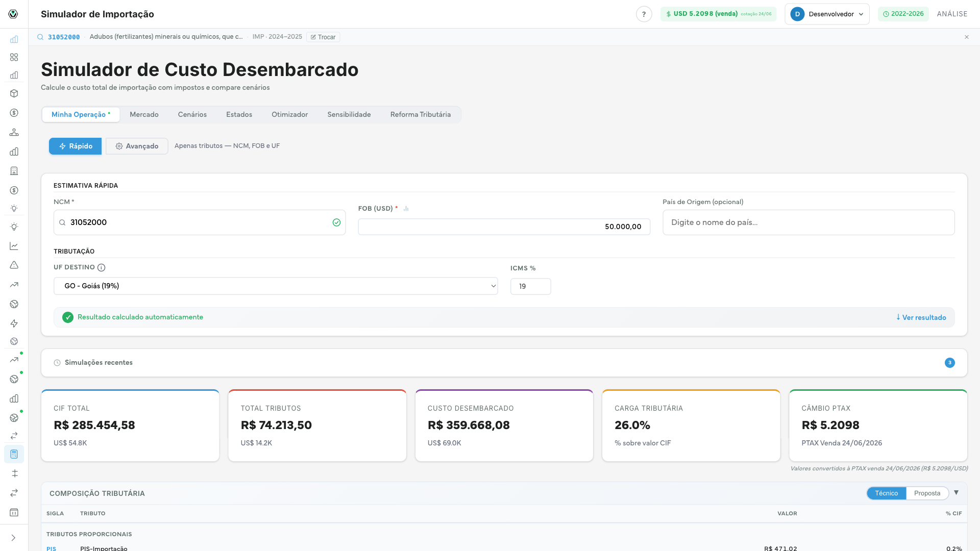Viewport: 980px width, 551px height.
Task: Click the Ver resultado link
Action: pos(921,317)
